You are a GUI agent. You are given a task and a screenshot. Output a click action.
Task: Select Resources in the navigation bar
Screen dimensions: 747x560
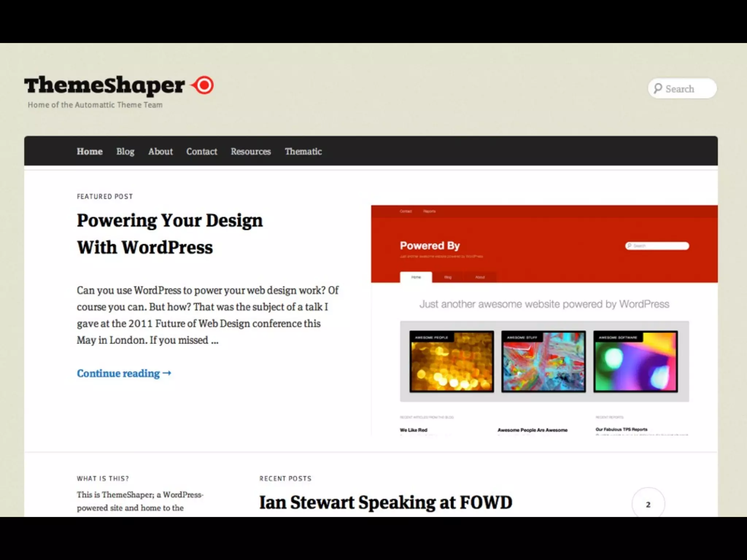coord(251,151)
